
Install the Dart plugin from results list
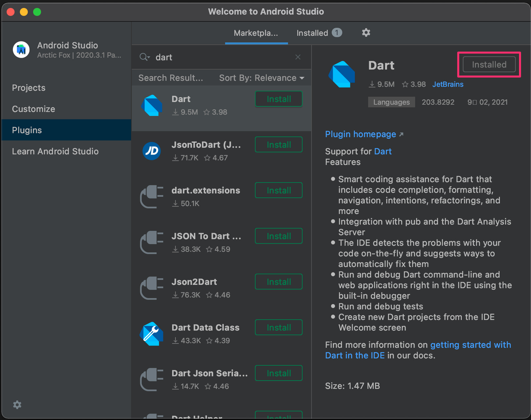279,99
